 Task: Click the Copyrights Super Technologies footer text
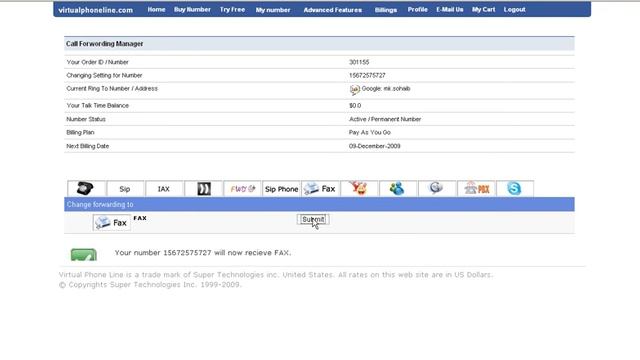pos(151,285)
